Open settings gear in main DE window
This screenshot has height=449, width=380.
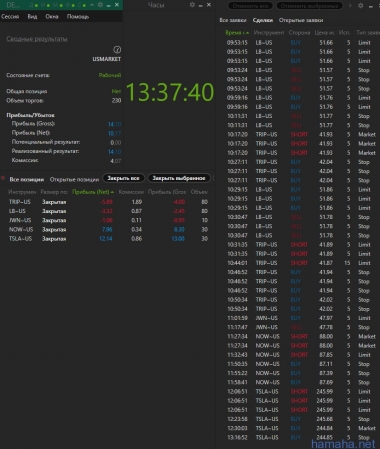(100, 5)
